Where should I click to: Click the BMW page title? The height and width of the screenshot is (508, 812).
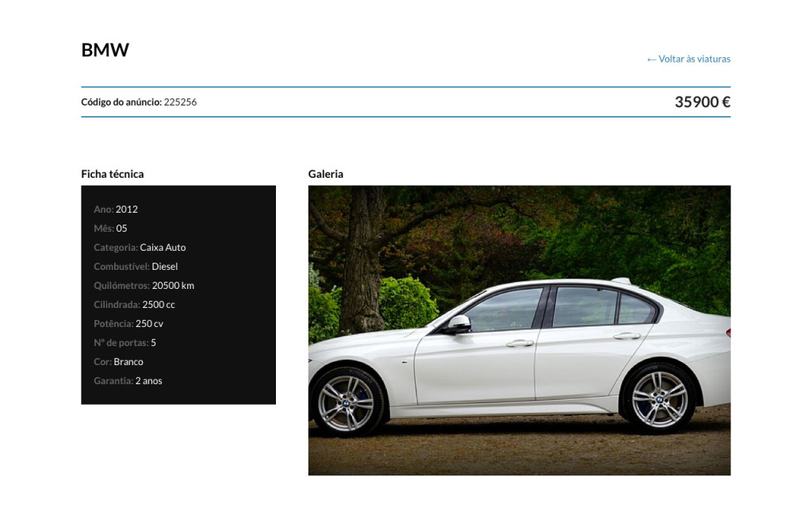pyautogui.click(x=105, y=50)
